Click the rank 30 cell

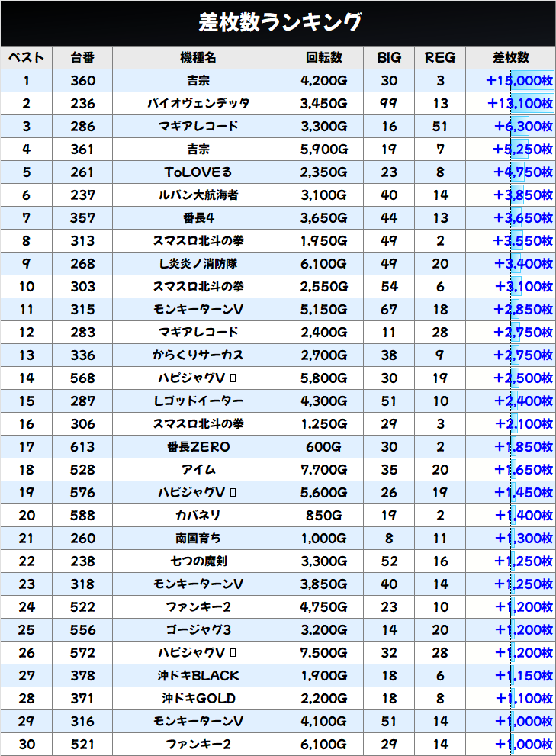click(x=27, y=745)
